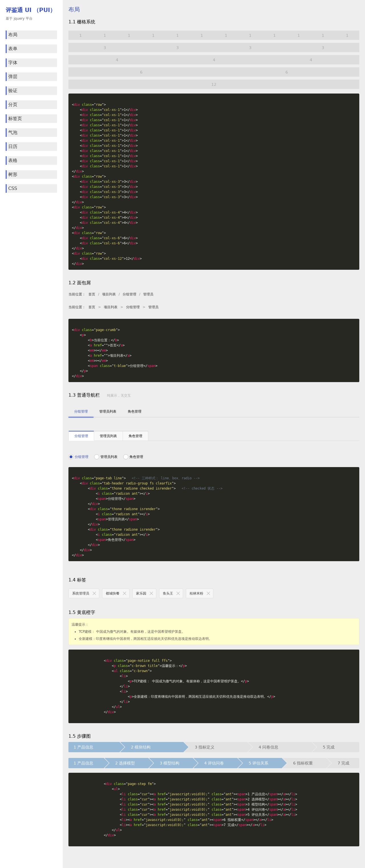
Task: Click the 1.1 栅格系统 heading
Action: [82, 22]
